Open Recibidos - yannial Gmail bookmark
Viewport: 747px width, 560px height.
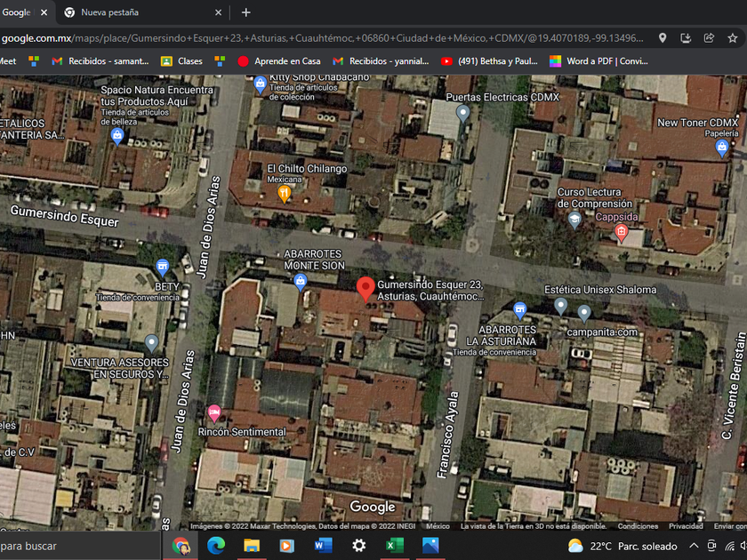pos(382,61)
